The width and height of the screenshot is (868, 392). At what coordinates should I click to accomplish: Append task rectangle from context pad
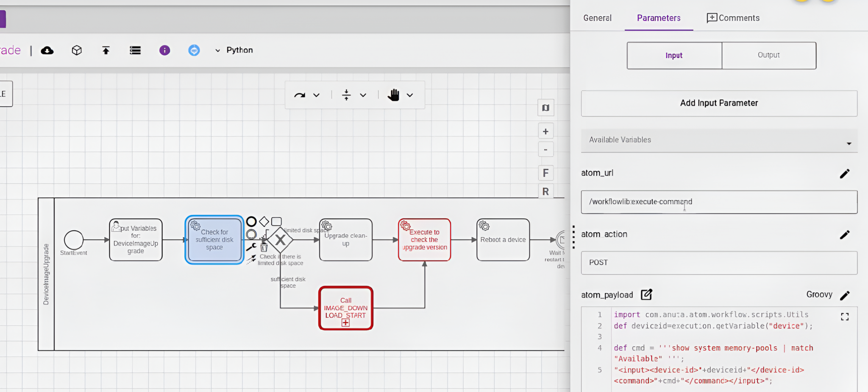pyautogui.click(x=276, y=221)
